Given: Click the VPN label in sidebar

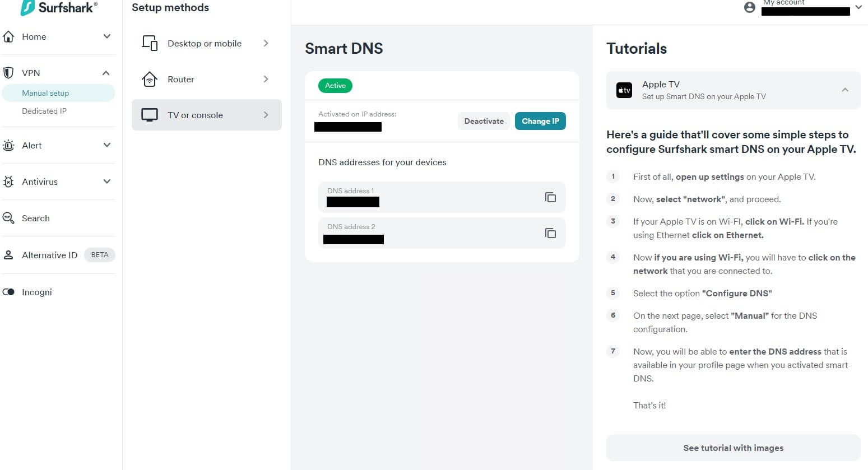Looking at the screenshot, I should tap(31, 73).
